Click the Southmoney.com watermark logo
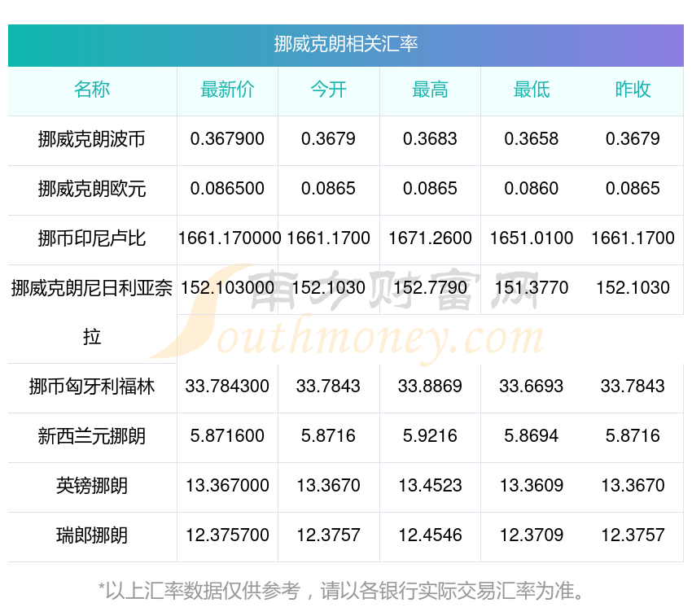 pyautogui.click(x=347, y=313)
